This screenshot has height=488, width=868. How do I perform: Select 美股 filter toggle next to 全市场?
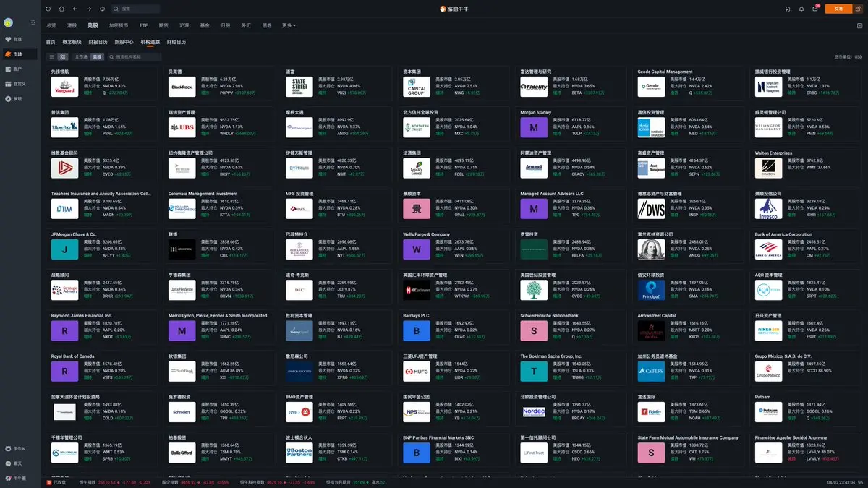click(x=97, y=56)
